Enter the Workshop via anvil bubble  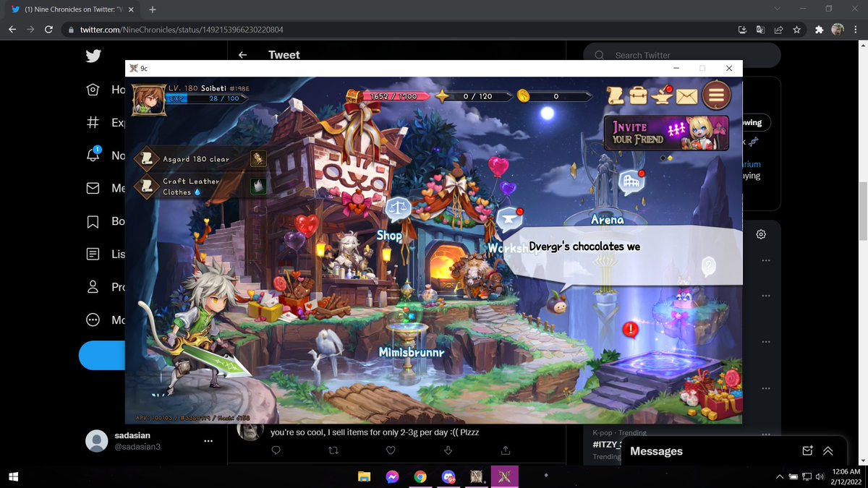tap(510, 220)
